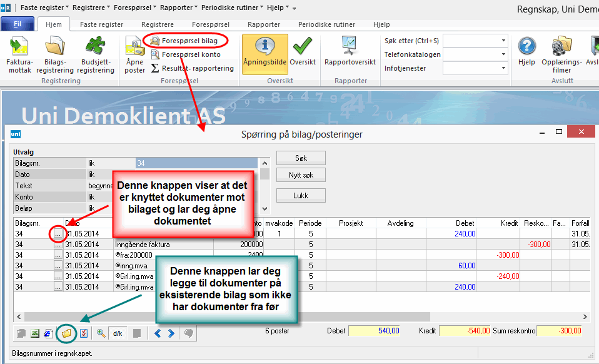Click the magnifier zoom icon
599x364 pixels.
(101, 333)
